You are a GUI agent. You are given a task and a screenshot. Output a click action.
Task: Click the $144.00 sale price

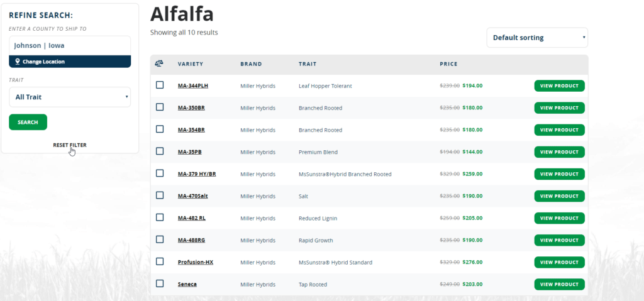472,152
